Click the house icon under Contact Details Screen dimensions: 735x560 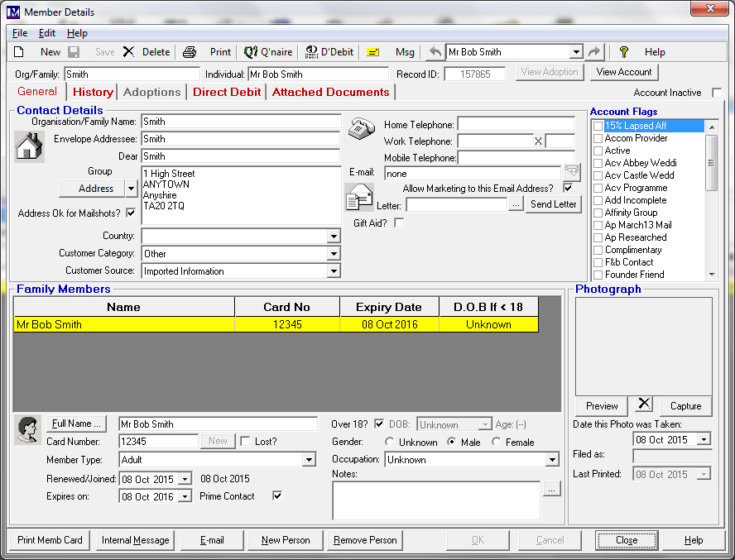click(29, 146)
